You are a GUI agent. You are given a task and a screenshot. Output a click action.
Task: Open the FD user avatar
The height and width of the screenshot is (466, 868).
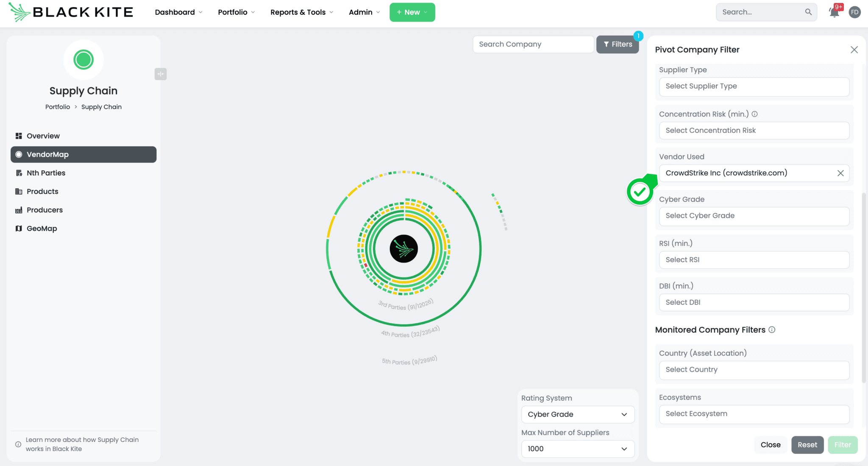(854, 12)
